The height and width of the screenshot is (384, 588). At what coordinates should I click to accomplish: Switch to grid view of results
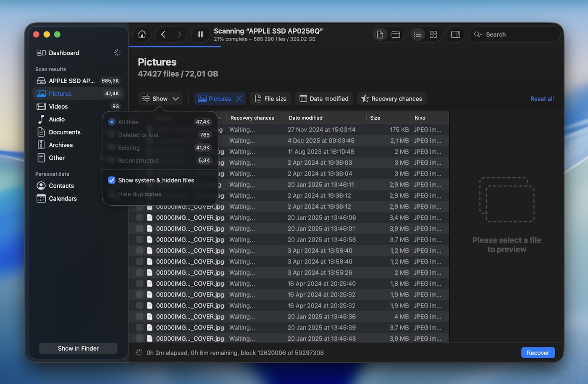click(x=433, y=34)
